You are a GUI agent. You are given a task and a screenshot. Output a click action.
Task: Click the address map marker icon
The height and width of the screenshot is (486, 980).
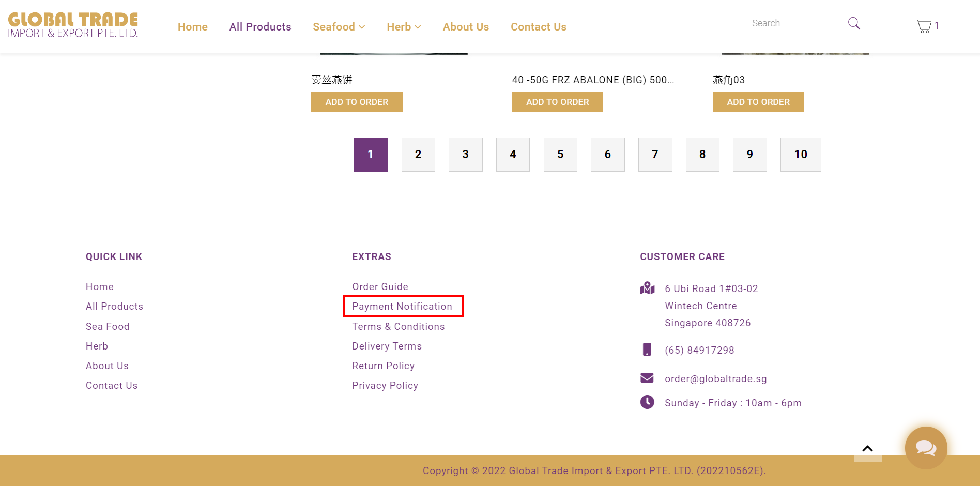[647, 288]
